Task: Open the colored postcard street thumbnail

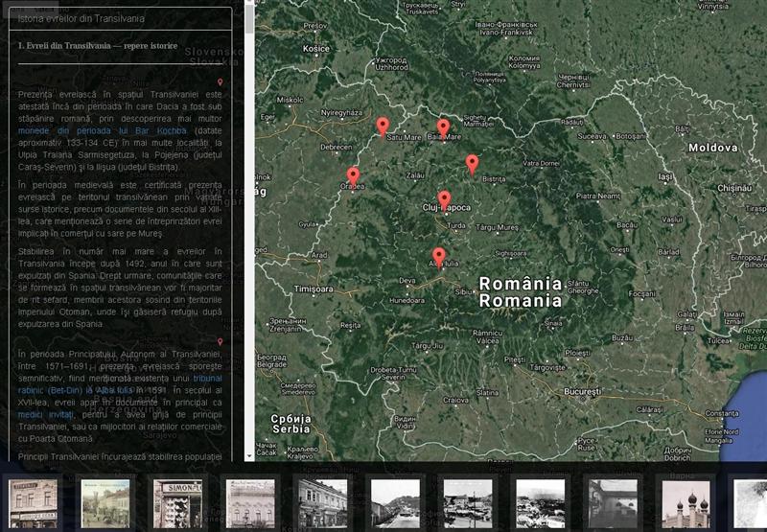Action: [x=105, y=503]
